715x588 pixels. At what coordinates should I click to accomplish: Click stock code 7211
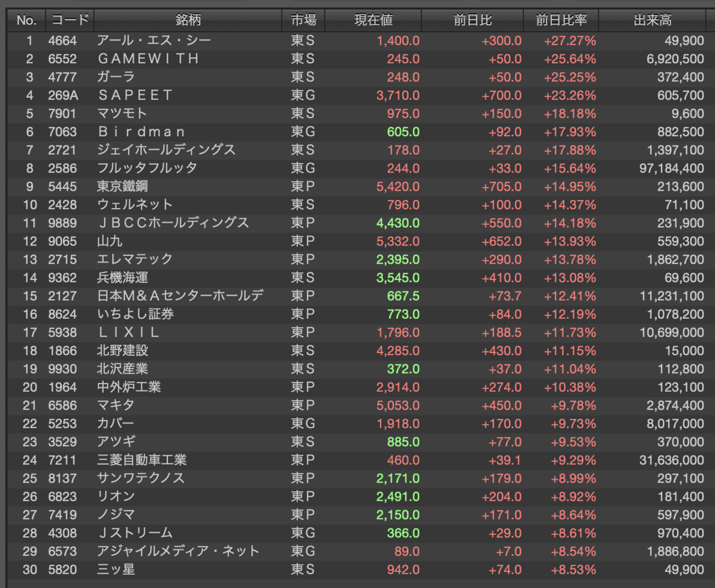tap(63, 460)
